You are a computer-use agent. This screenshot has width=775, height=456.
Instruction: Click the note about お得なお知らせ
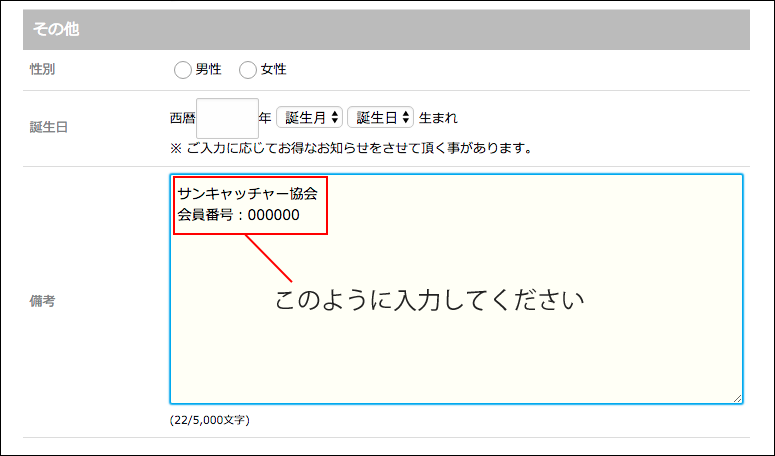350,148
